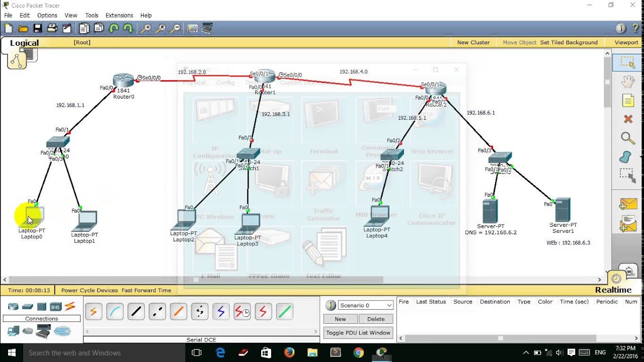Click Power Cycle Devices
The width and height of the screenshot is (644, 362).
coord(90,290)
